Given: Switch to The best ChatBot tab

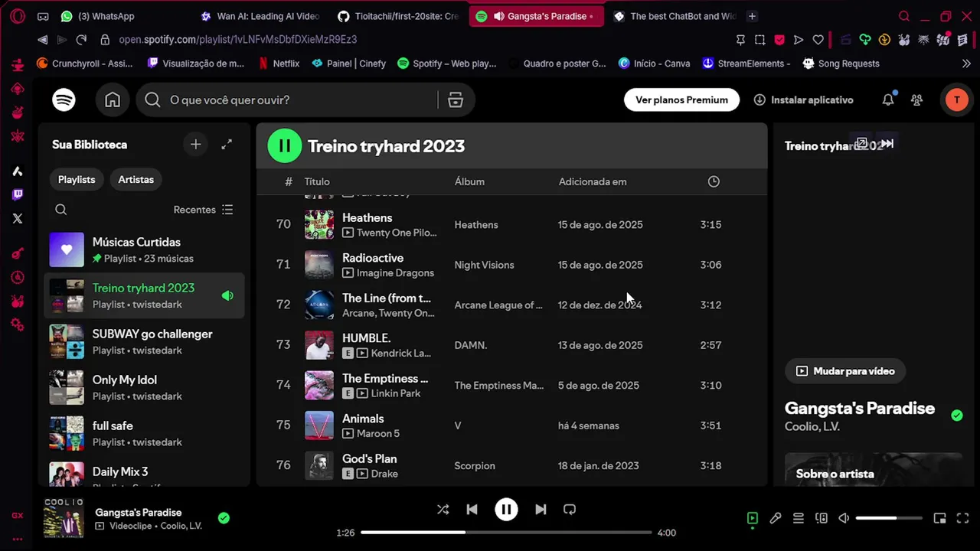Looking at the screenshot, I should pos(674,16).
